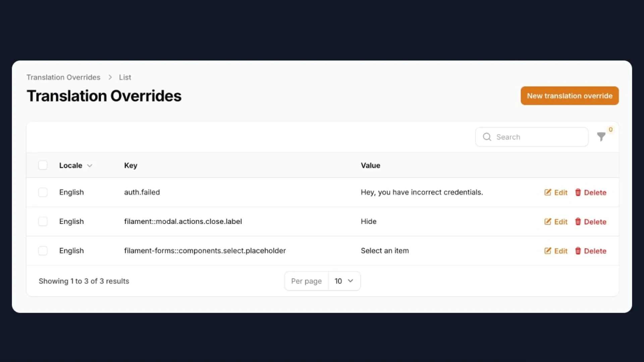Click the search magnifier icon

tap(487, 137)
